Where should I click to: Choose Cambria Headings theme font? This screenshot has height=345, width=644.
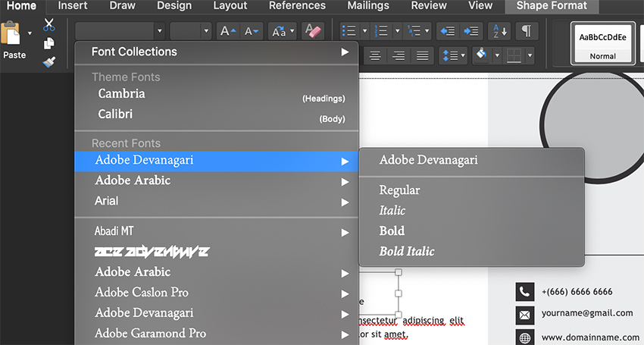pos(217,94)
